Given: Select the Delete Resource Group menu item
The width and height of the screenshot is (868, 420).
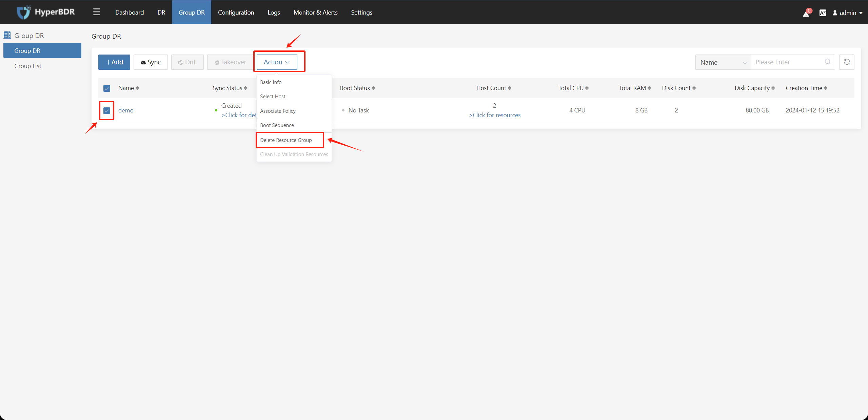Looking at the screenshot, I should pyautogui.click(x=287, y=140).
